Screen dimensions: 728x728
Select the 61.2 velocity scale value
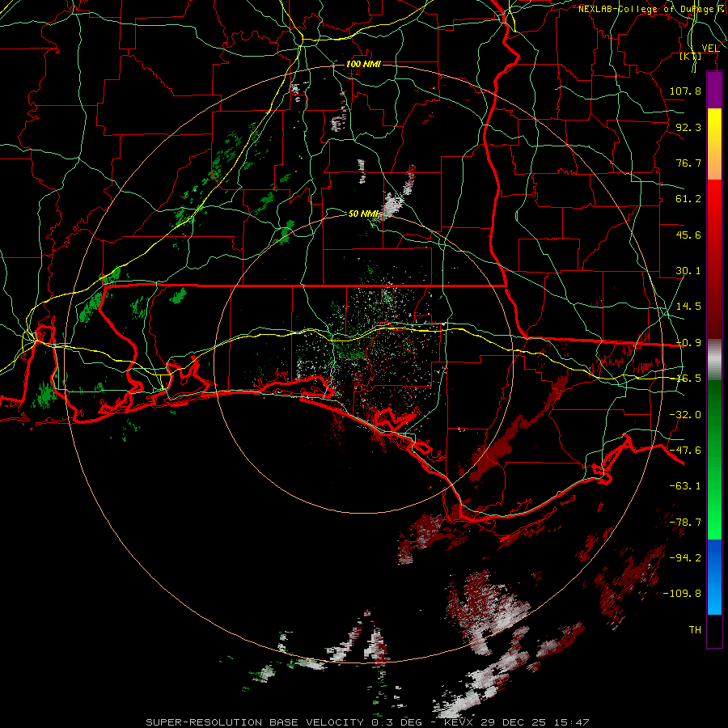[688, 198]
